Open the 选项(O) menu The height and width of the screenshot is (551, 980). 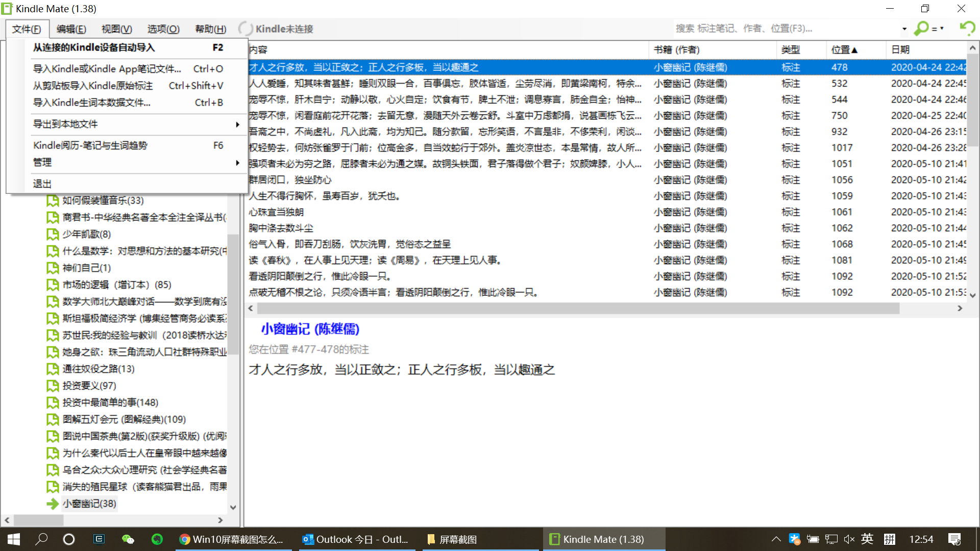tap(163, 29)
